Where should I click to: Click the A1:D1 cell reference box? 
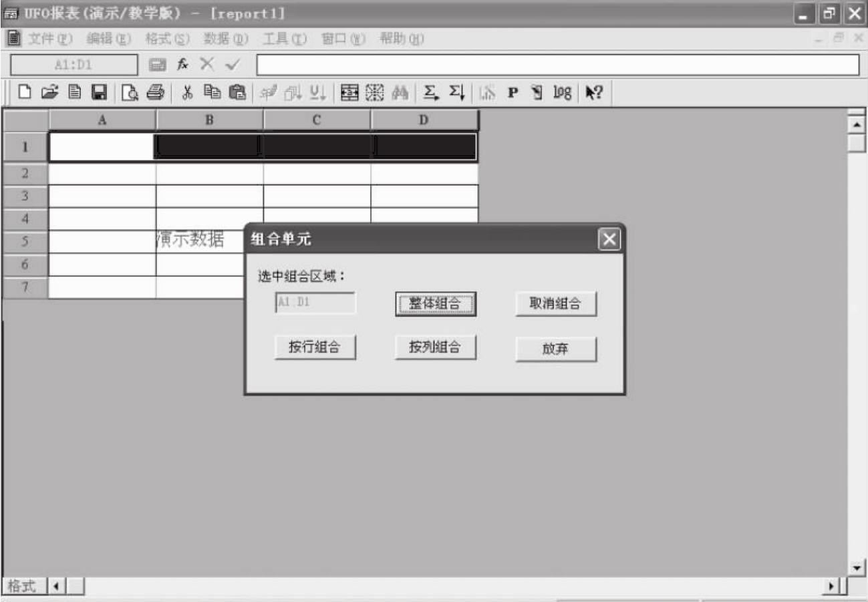74,65
